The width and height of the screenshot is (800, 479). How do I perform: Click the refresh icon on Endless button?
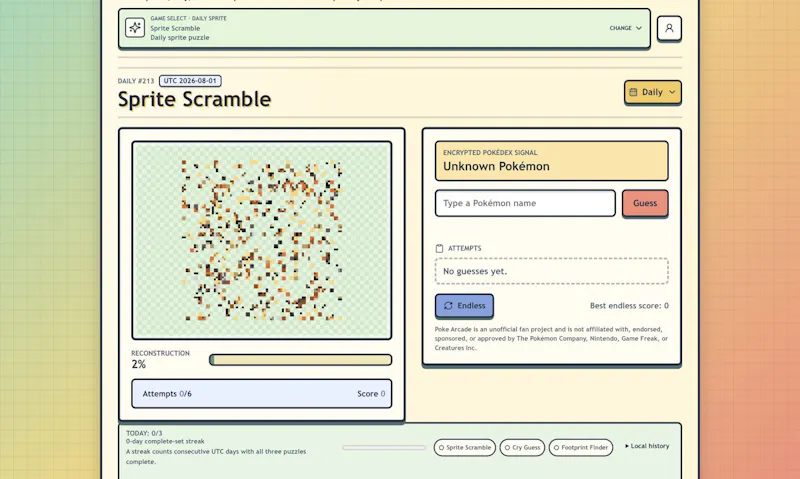[448, 306]
